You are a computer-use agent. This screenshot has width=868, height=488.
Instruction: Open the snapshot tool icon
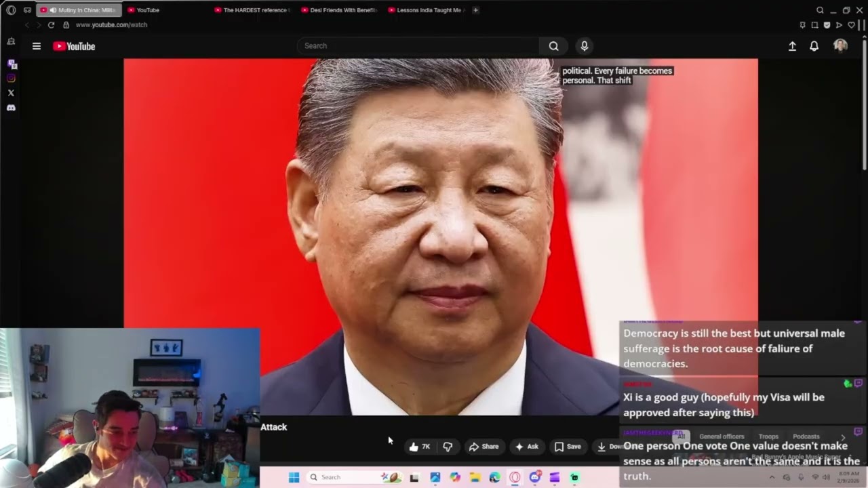coord(814,25)
